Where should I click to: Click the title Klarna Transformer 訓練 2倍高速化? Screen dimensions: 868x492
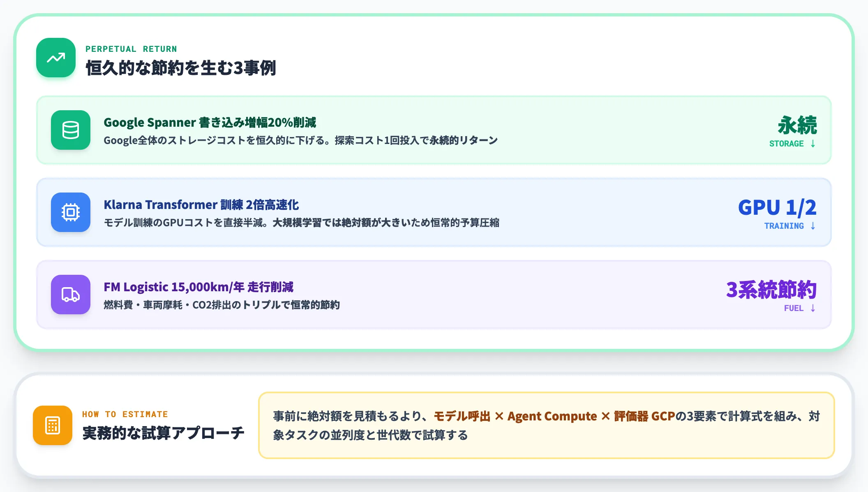click(201, 204)
